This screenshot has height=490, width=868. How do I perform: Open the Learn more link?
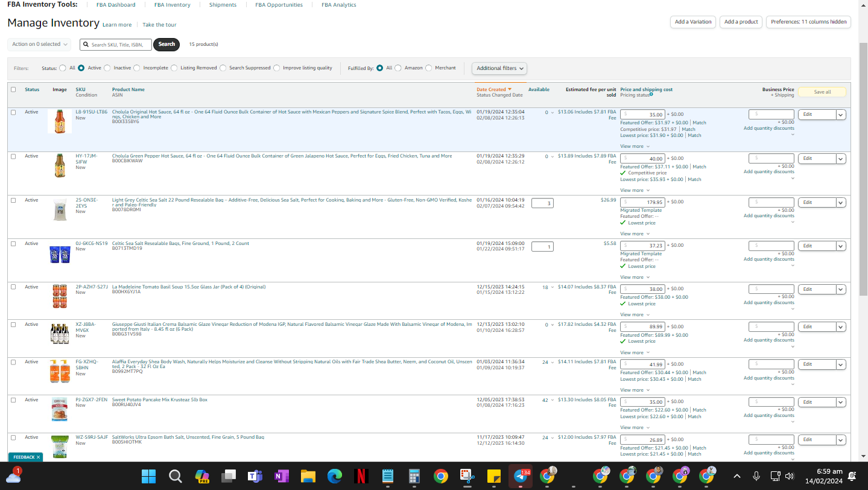click(117, 25)
